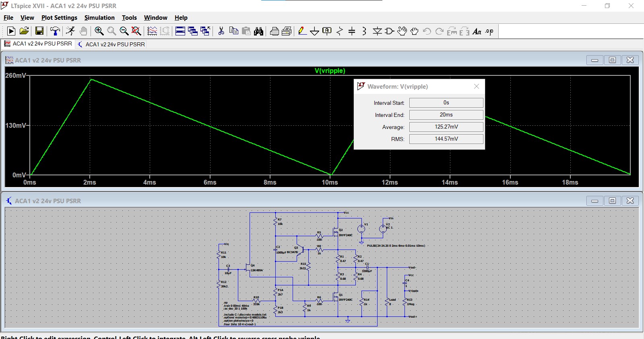Click Zoom Full Extents crossed magnifier icon

pyautogui.click(x=136, y=31)
